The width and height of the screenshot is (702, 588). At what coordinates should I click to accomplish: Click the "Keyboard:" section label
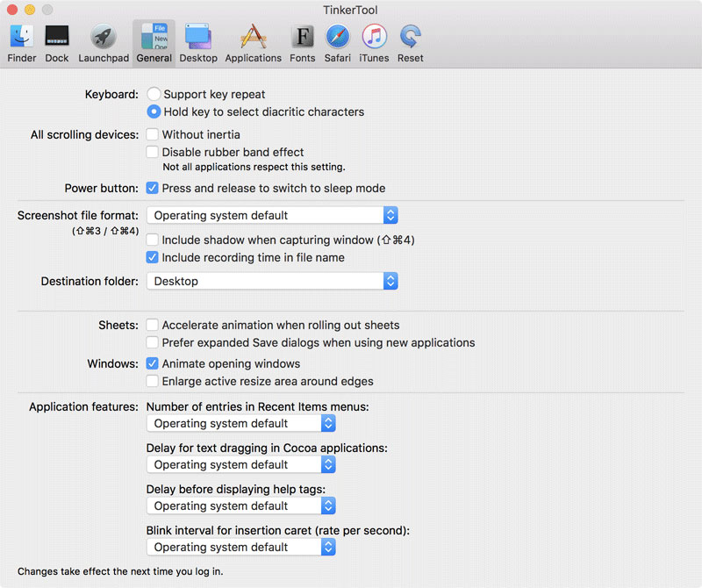pyautogui.click(x=112, y=95)
